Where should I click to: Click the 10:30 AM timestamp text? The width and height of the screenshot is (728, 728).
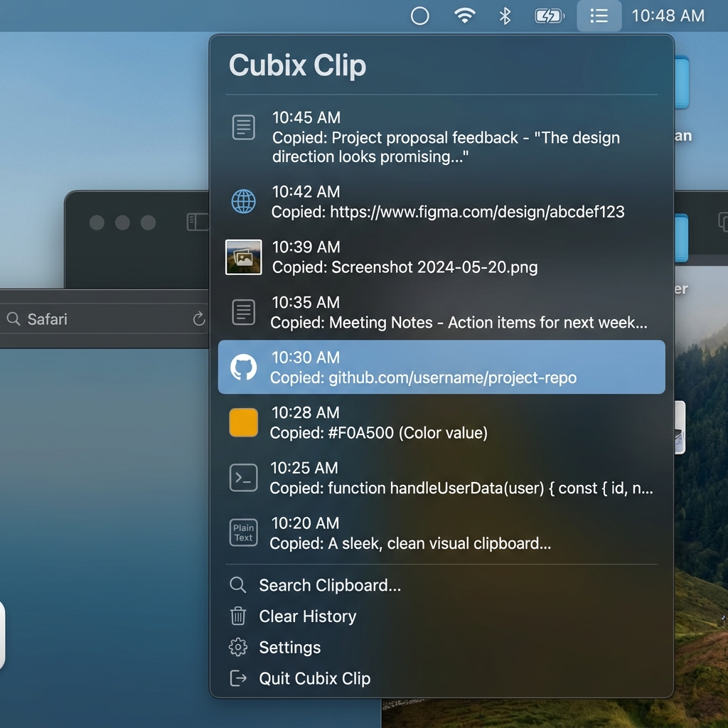pos(306,357)
